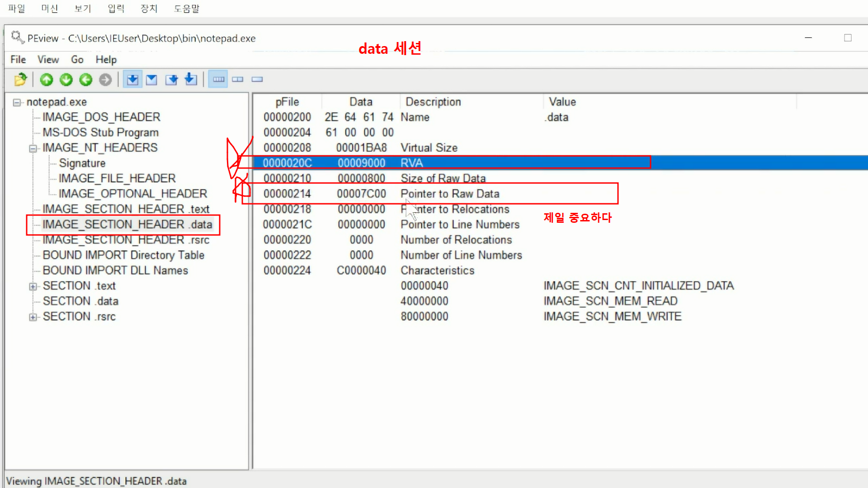Collapse the IMAGE_NT_HEADERS tree node

click(x=33, y=149)
